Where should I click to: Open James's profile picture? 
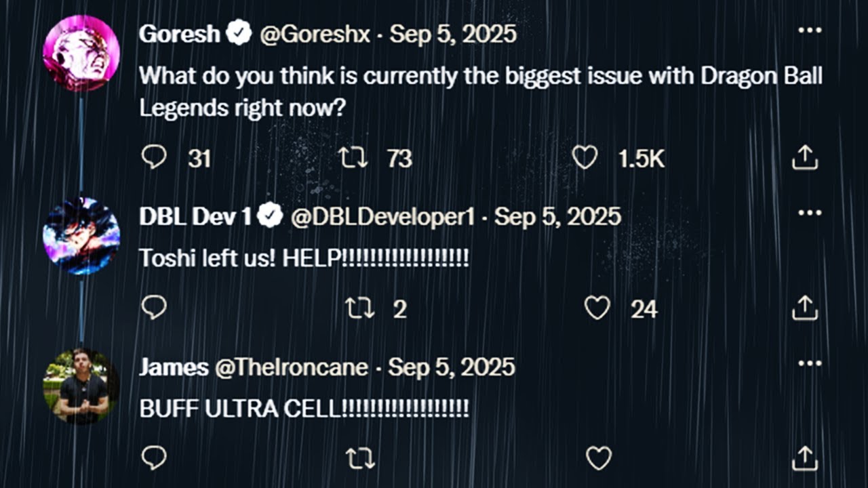pos(81,386)
